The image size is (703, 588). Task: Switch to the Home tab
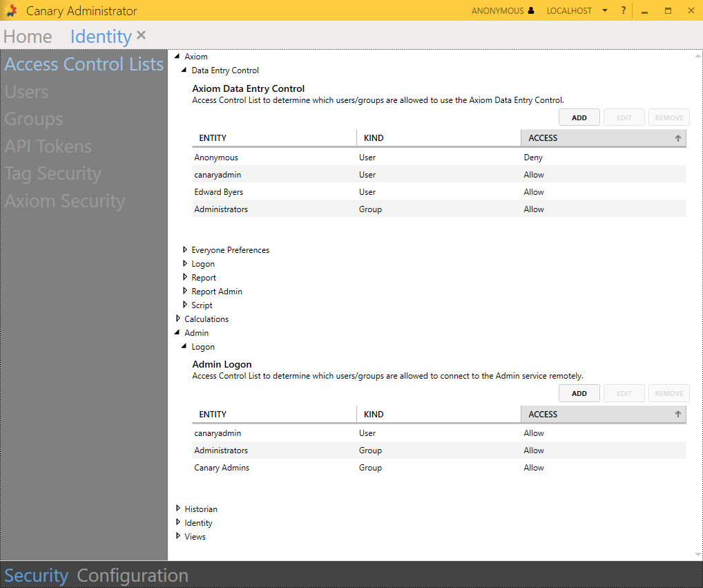click(x=28, y=37)
